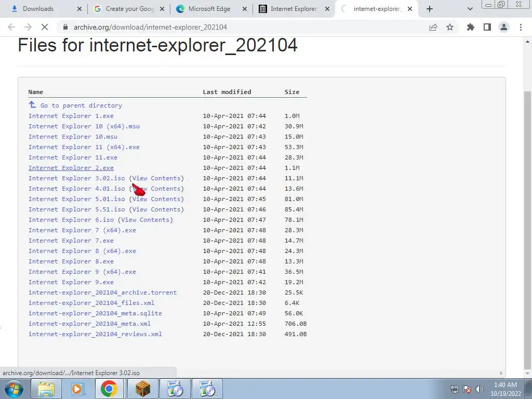Download Internet Explorer 9 (x64).exe

click(x=82, y=272)
